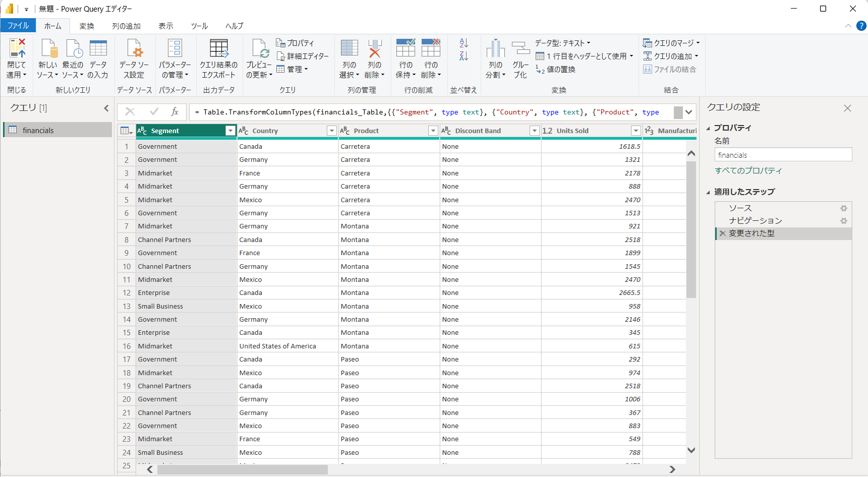Click the scroll down arrow

click(x=691, y=450)
